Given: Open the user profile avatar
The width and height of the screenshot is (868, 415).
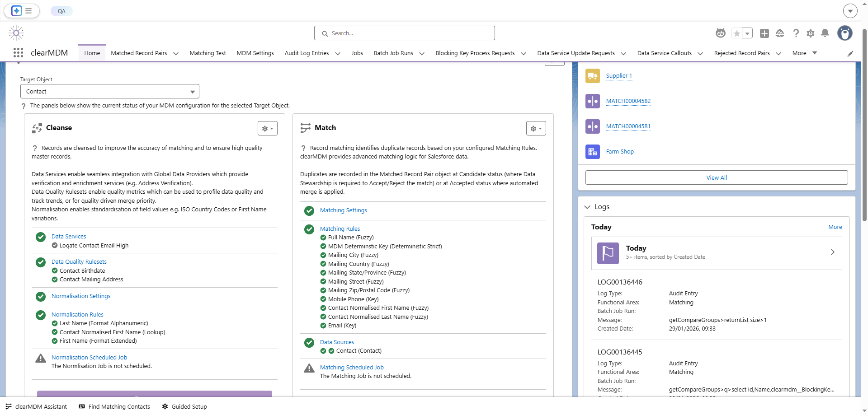Looking at the screenshot, I should [x=845, y=33].
